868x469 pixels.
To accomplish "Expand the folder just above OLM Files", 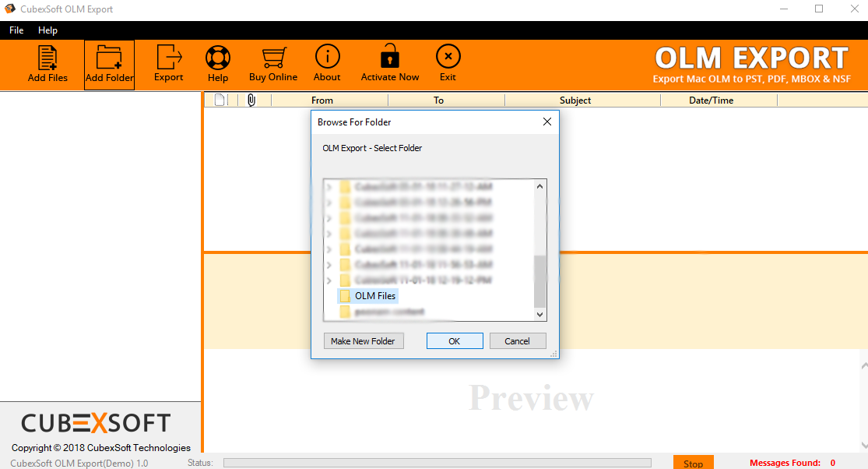I will pyautogui.click(x=329, y=280).
